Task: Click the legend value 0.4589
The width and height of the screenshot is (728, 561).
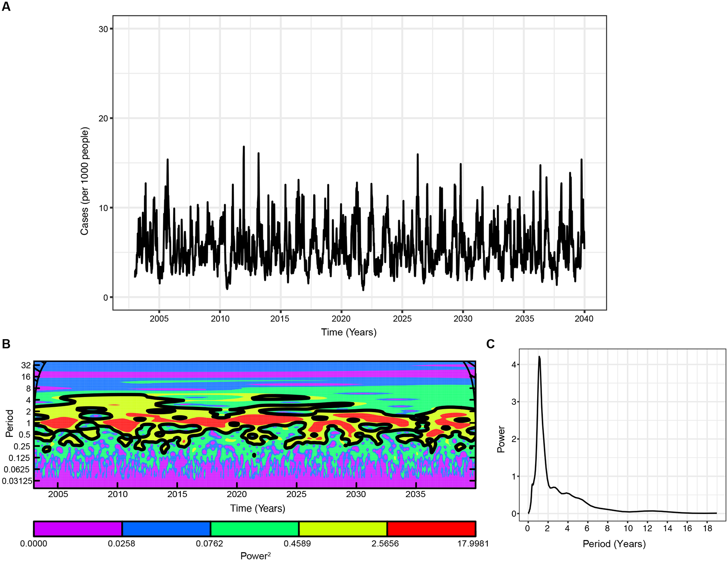Action: (297, 544)
